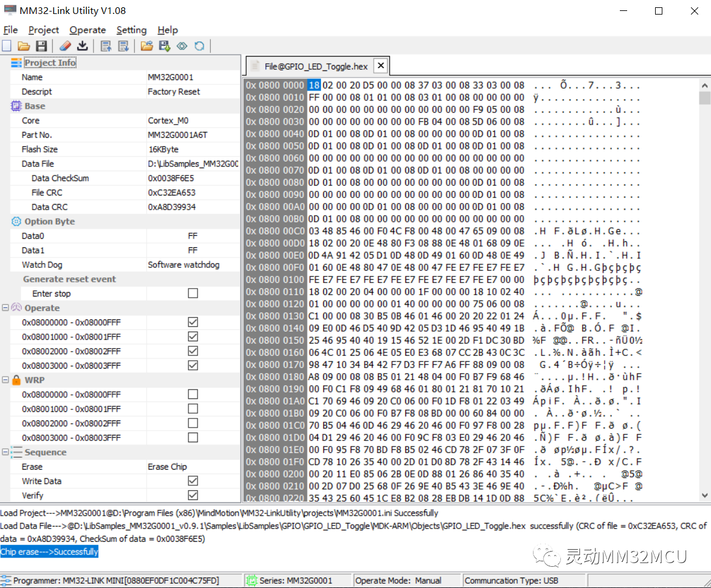Screen dimensions: 711x588
Task: Select highlighted byte 18 at address 0x08000000
Action: [314, 85]
